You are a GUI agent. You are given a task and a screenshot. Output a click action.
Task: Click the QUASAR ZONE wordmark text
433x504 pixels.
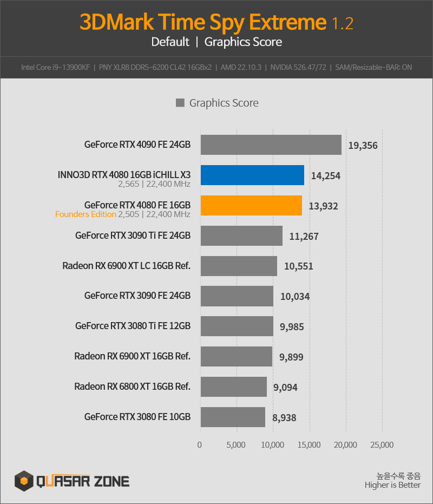click(x=83, y=481)
